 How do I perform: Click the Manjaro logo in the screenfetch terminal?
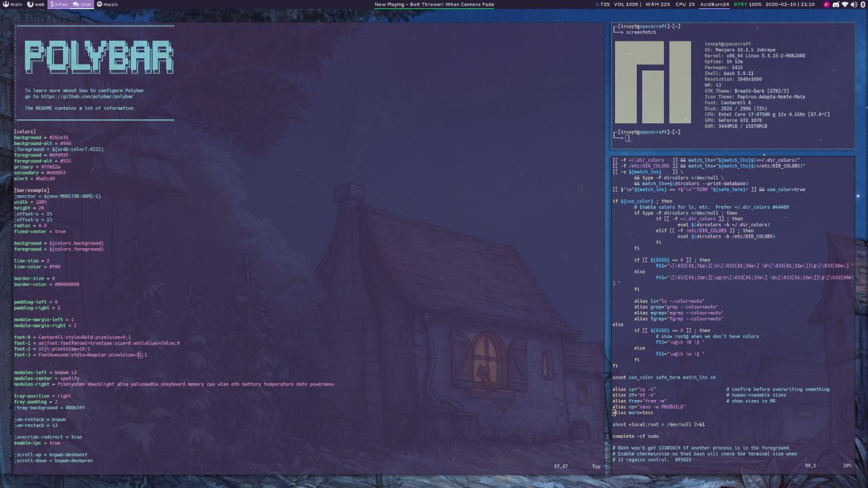pos(652,82)
